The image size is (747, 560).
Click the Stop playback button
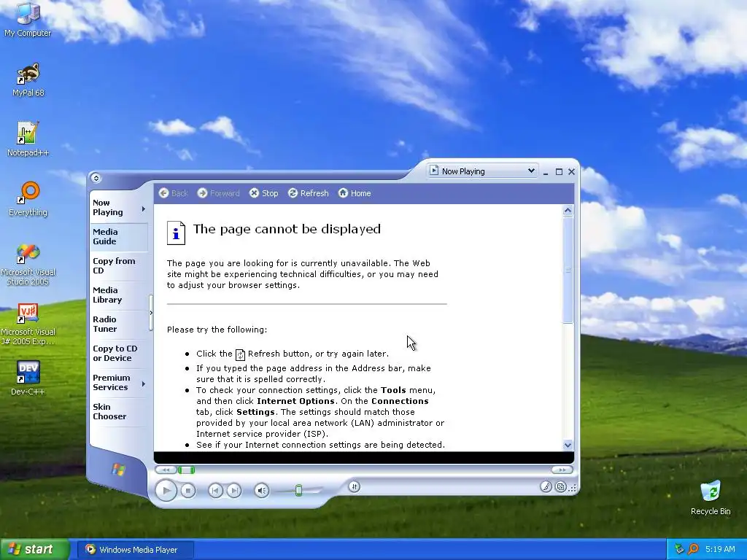188,490
